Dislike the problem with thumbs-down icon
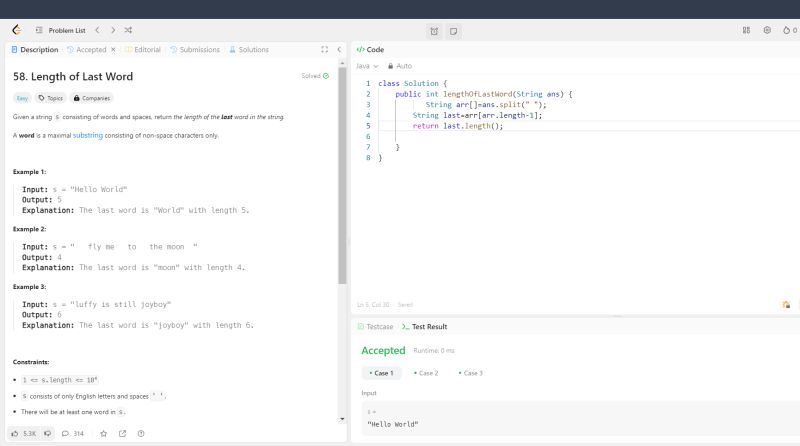This screenshot has height=446, width=800. [x=47, y=434]
